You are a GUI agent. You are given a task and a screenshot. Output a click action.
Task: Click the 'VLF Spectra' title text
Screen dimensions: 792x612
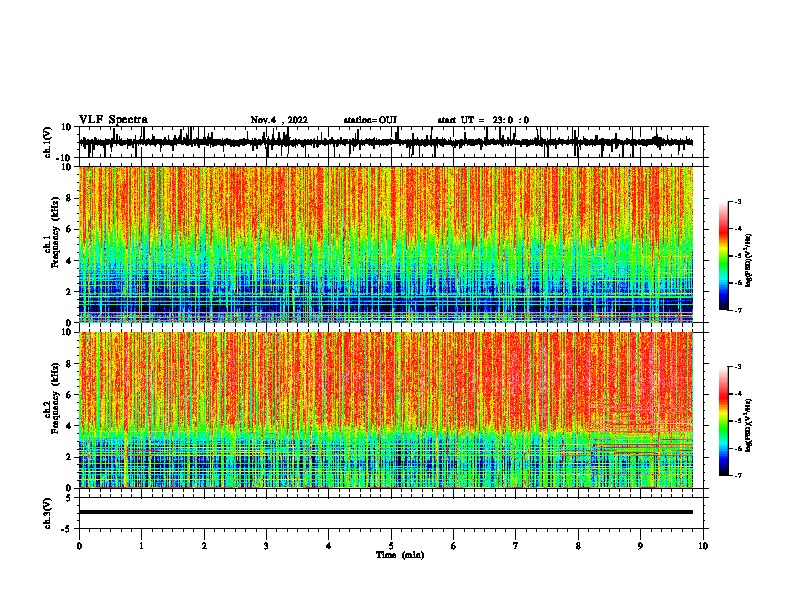click(113, 120)
